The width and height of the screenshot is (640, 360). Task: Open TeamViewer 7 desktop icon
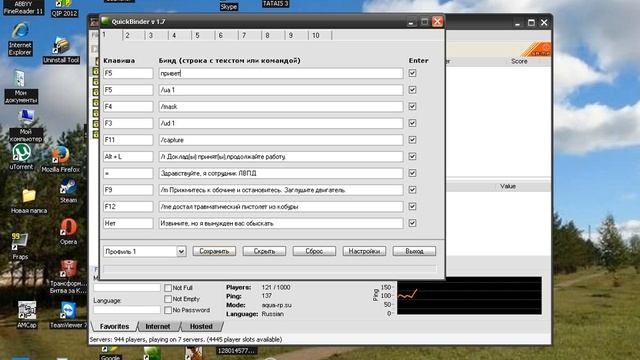point(68,315)
